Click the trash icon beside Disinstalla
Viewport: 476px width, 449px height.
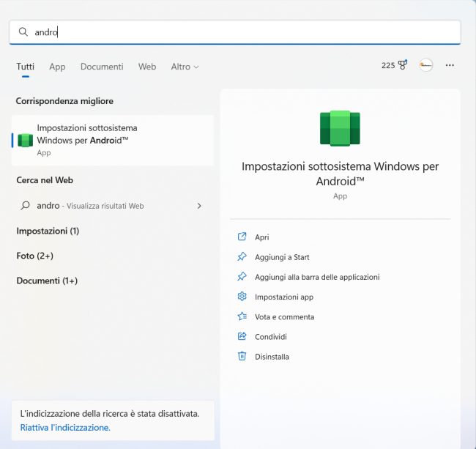click(242, 356)
